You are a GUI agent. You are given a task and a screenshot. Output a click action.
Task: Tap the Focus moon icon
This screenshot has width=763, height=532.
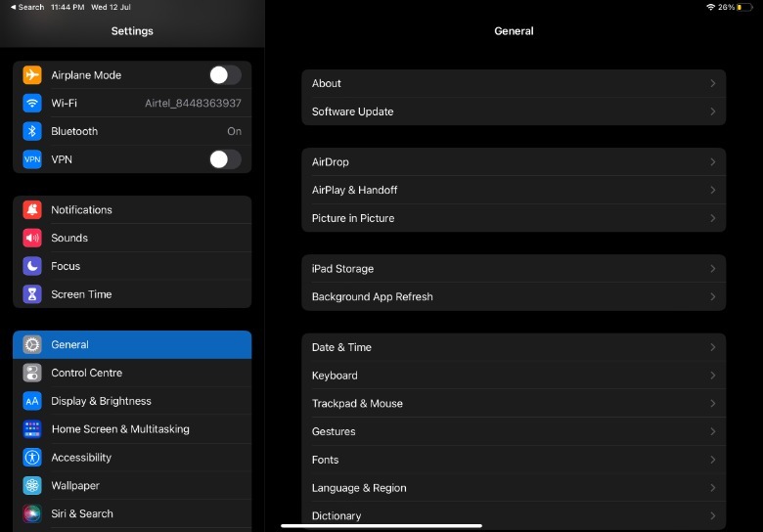[x=32, y=266]
